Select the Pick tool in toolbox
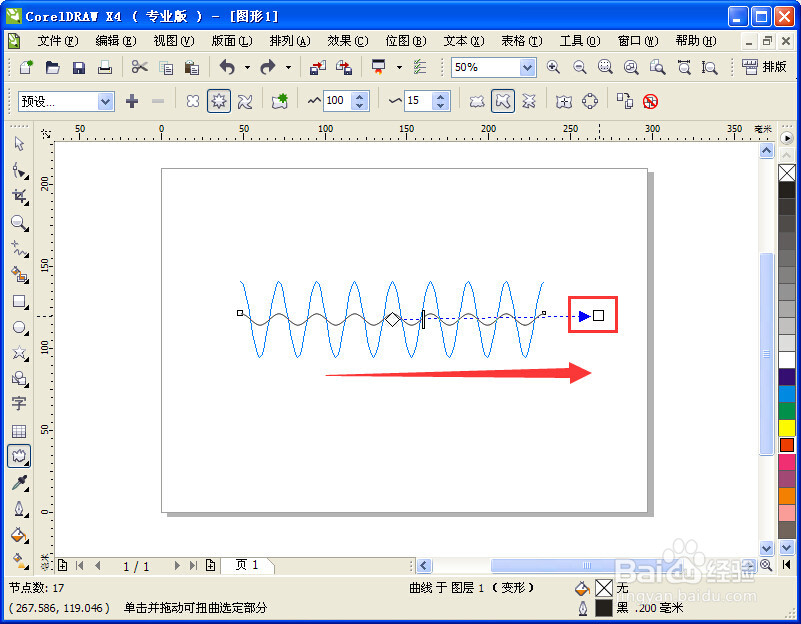The width and height of the screenshot is (801, 624). tap(19, 144)
